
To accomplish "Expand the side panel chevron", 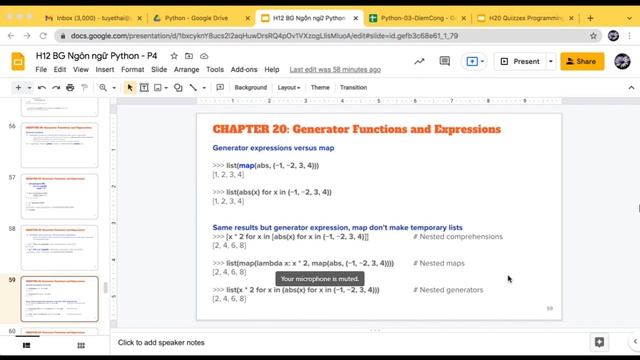I will 635,342.
